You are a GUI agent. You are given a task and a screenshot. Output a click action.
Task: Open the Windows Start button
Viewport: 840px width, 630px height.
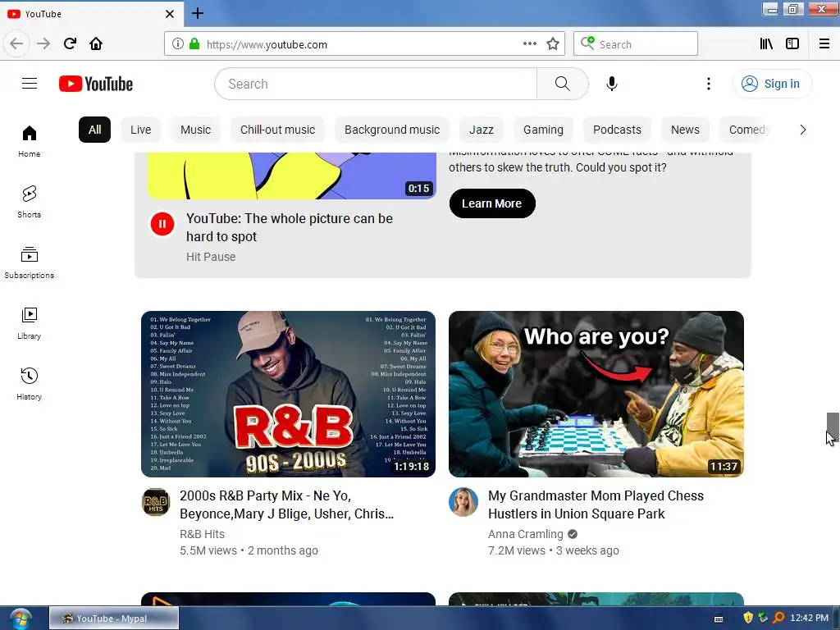click(x=20, y=619)
